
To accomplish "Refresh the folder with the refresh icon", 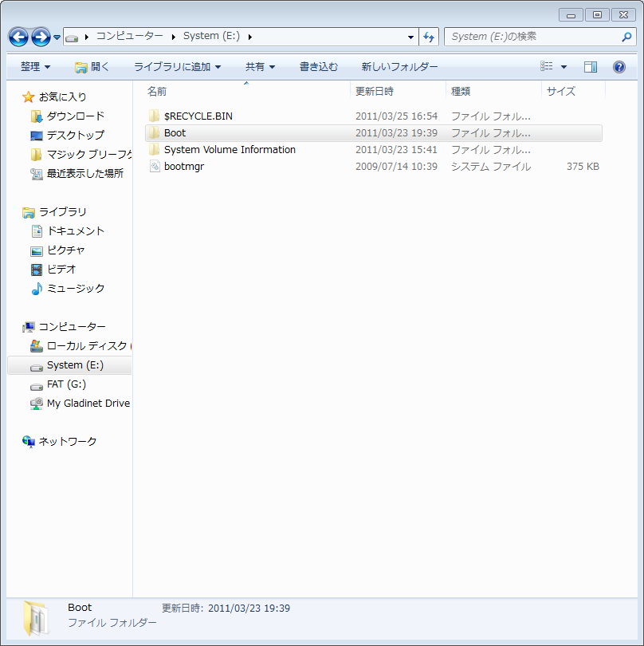I will coord(429,37).
